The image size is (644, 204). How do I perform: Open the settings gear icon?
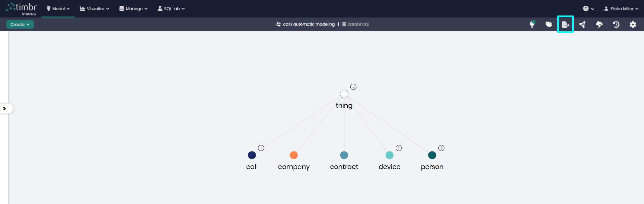click(x=633, y=24)
